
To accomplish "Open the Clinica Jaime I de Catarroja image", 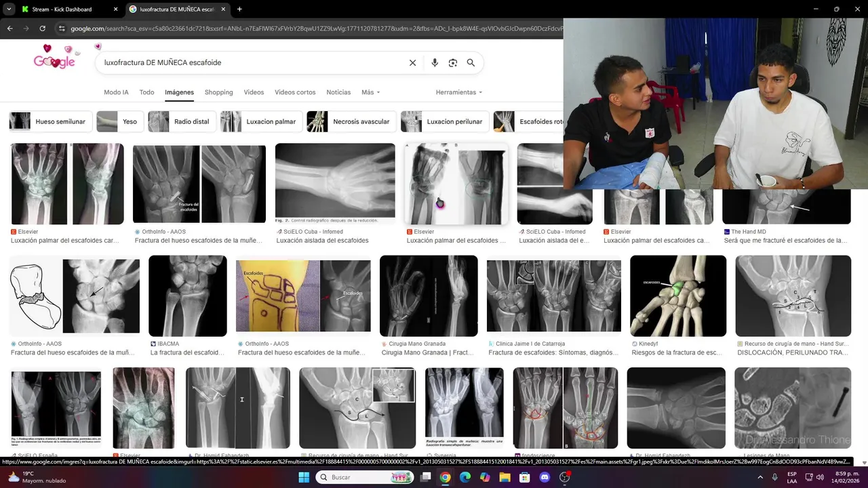I will click(x=554, y=296).
